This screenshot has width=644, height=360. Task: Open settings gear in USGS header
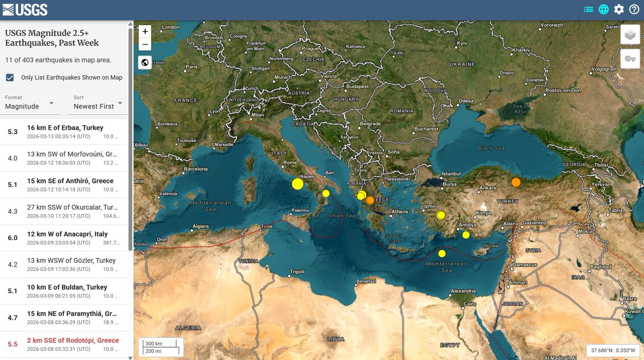click(x=619, y=9)
